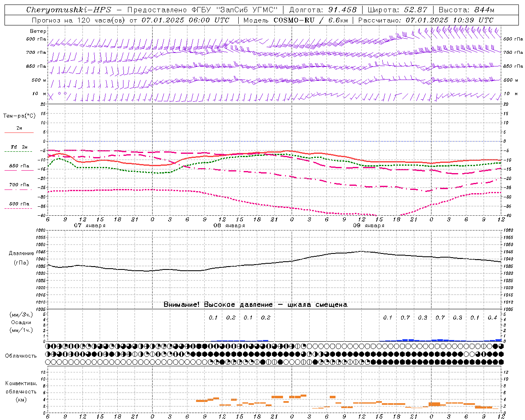Screen dimensions: 525x420
Task: Click the Давление panel label
Action: coord(21,253)
